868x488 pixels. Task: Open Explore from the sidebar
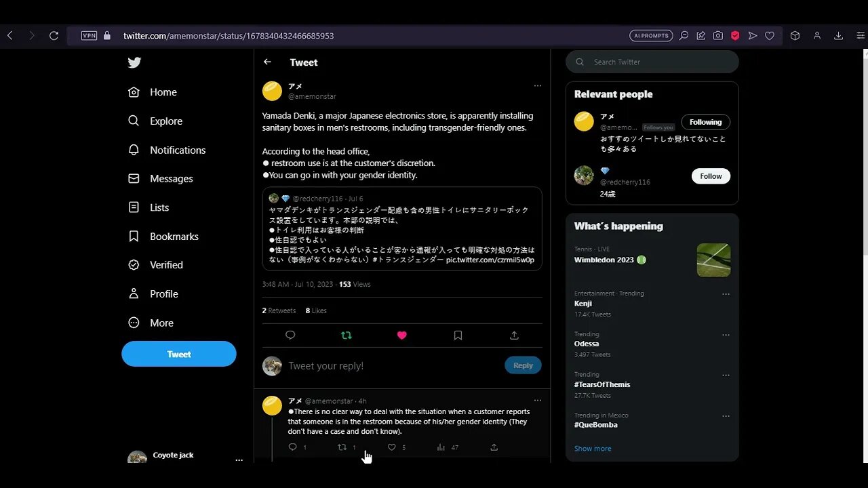(x=155, y=121)
